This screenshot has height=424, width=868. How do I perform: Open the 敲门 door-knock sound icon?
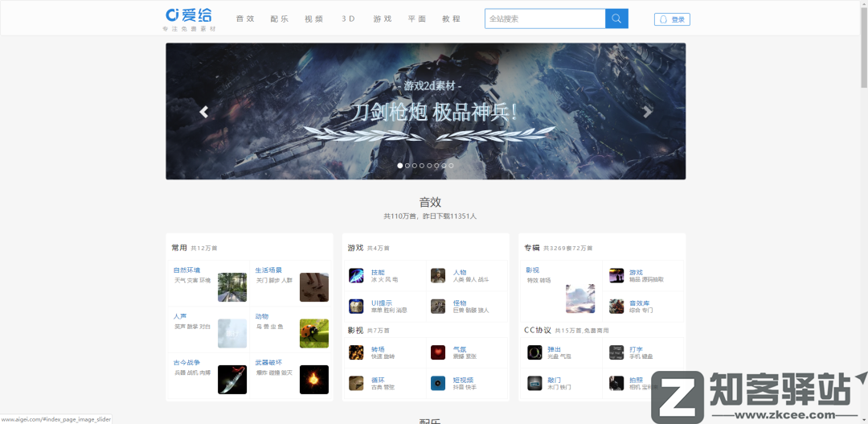534,383
